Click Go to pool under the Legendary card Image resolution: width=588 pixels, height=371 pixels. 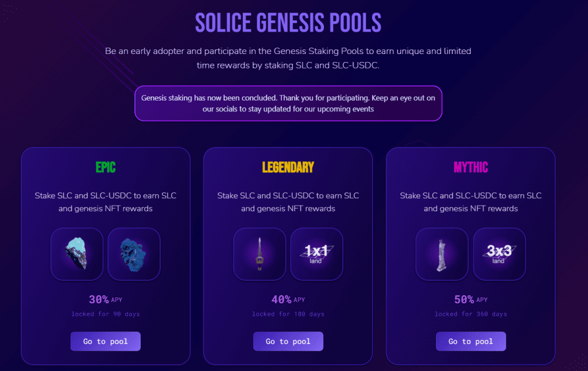click(288, 341)
